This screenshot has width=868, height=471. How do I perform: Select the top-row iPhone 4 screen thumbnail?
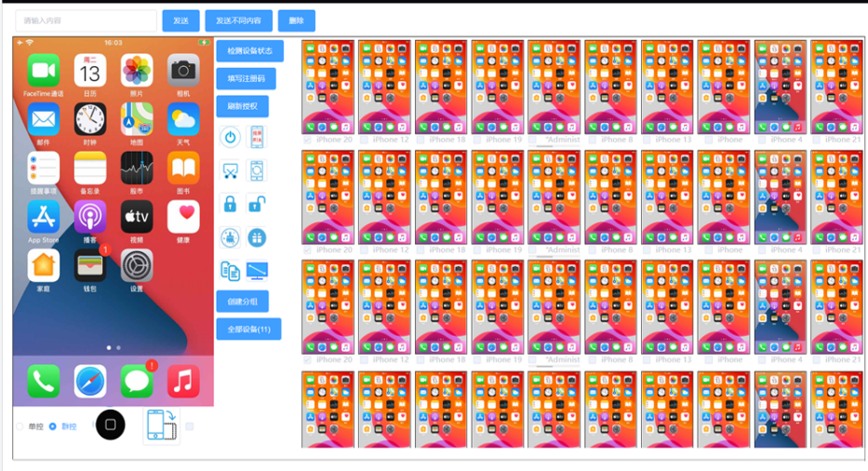780,87
